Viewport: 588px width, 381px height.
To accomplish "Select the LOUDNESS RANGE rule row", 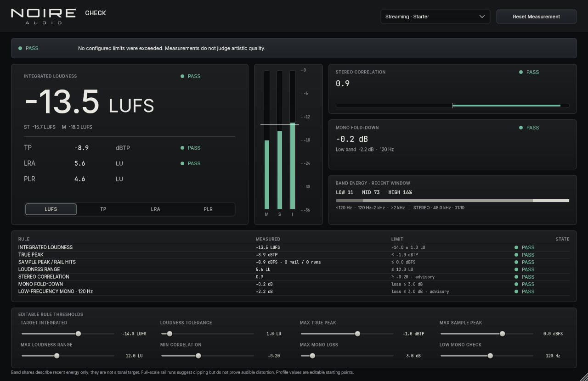I will coord(294,269).
